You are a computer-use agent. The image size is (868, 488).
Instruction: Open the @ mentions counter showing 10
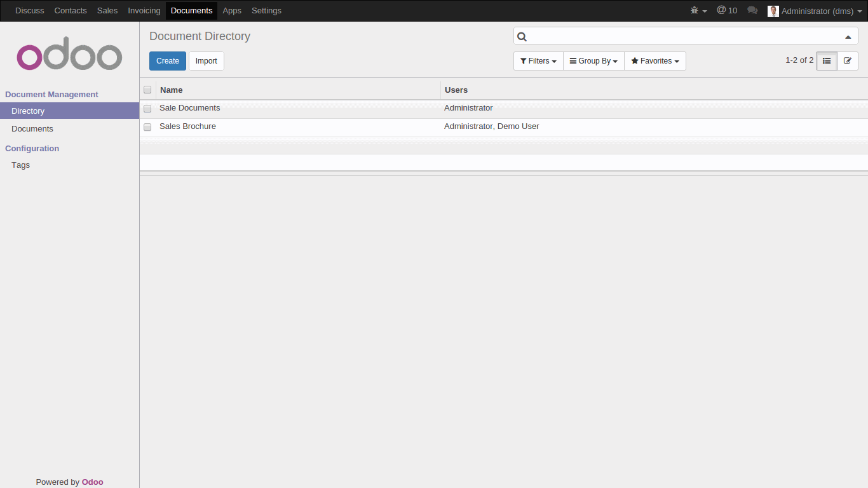click(727, 11)
